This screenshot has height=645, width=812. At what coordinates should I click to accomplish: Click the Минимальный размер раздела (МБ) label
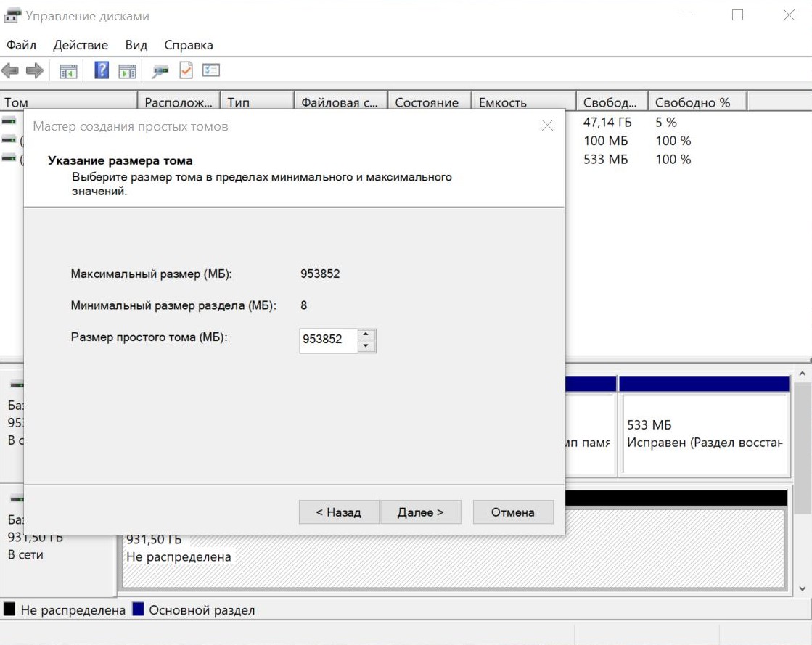coord(173,305)
